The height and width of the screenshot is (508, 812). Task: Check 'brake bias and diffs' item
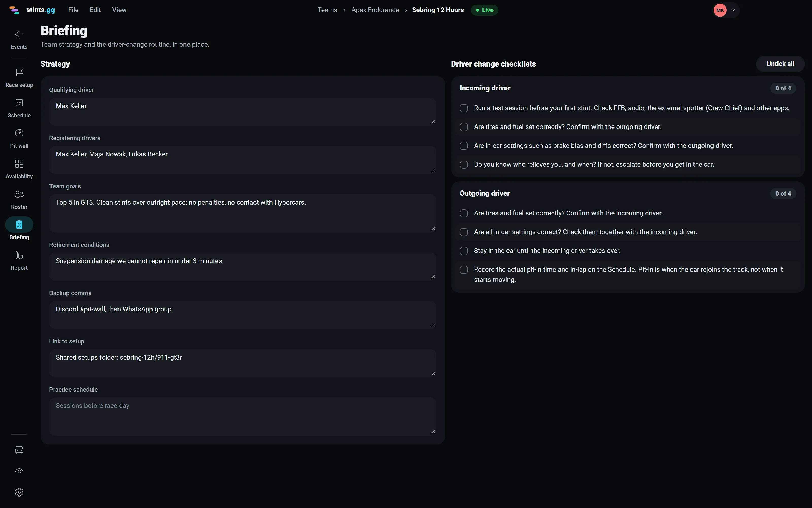tap(464, 146)
